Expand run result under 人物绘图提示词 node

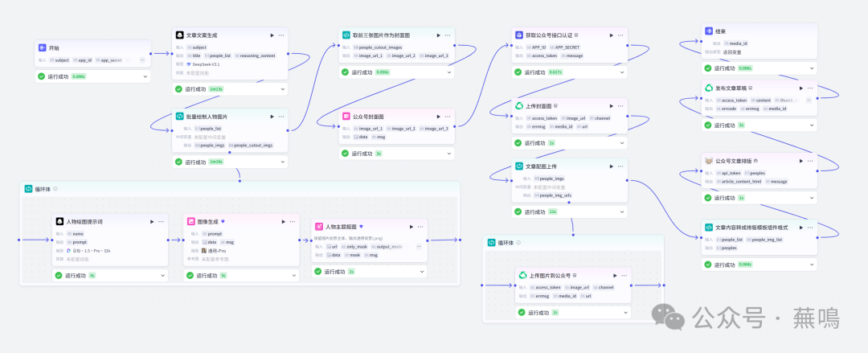(162, 275)
